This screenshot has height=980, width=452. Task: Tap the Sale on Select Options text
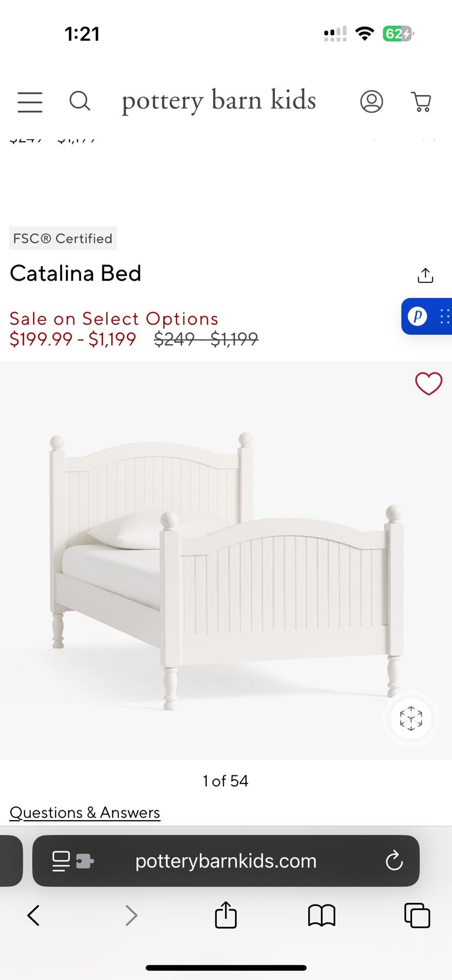[x=114, y=319]
